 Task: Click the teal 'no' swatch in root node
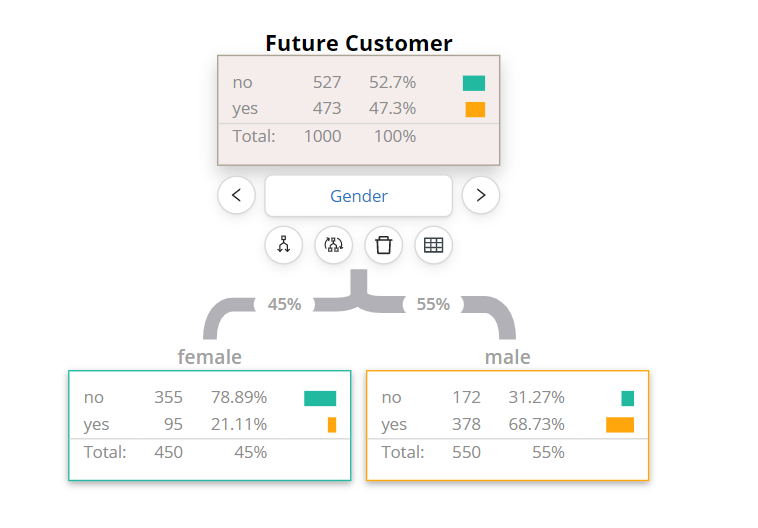pyautogui.click(x=474, y=83)
